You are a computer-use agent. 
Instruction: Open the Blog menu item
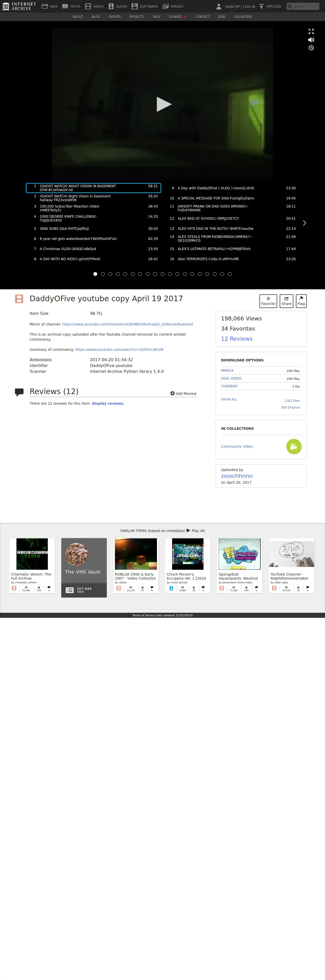96,17
